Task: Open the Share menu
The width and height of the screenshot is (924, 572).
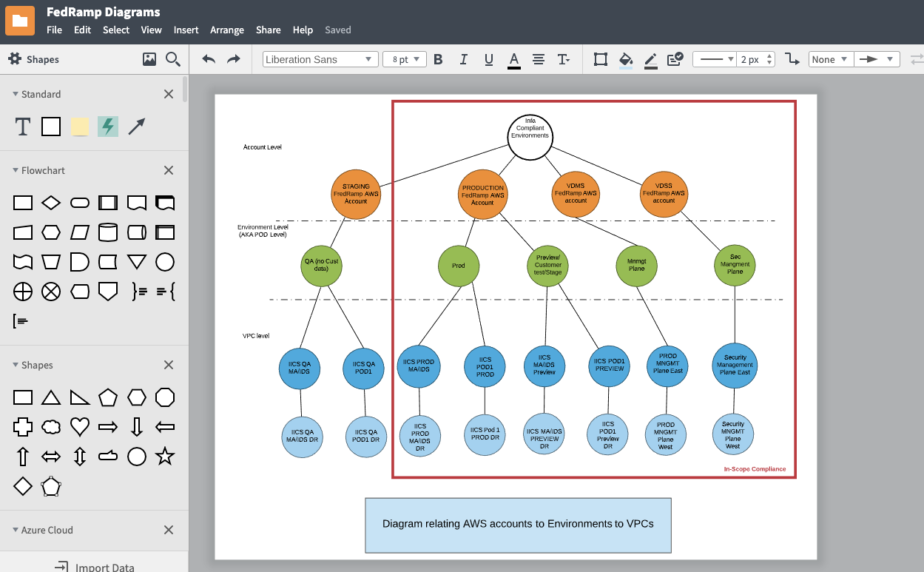Action: (x=269, y=30)
